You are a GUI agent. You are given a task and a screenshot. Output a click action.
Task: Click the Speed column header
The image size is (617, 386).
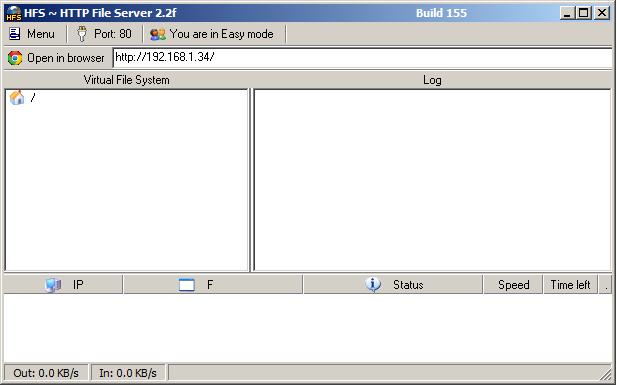513,284
